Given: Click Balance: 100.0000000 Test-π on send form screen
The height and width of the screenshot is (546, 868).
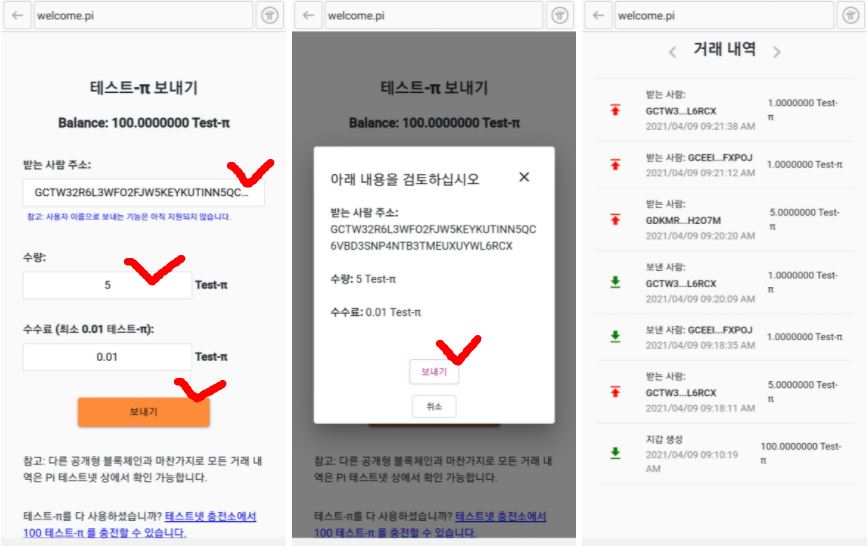Looking at the screenshot, I should point(144,123).
